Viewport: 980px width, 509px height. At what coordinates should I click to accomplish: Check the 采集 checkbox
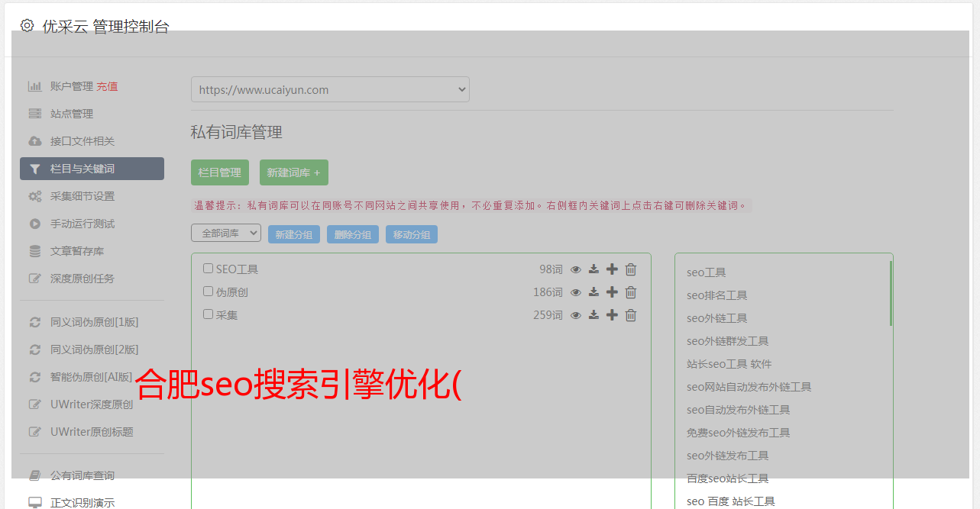click(x=208, y=314)
